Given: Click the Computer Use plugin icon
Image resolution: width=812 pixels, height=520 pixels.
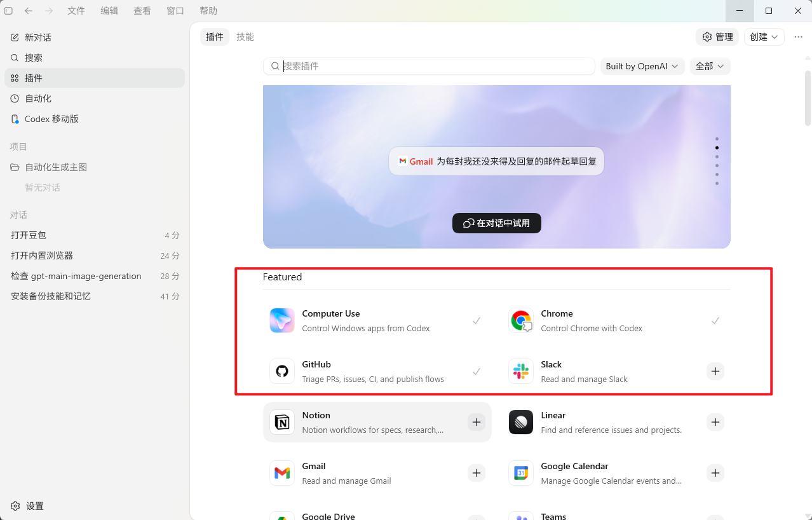Looking at the screenshot, I should pos(282,320).
